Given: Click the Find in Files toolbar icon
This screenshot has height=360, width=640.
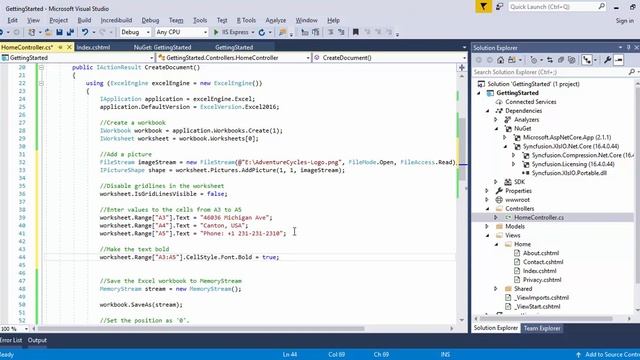Looking at the screenshot, I should (282, 32).
